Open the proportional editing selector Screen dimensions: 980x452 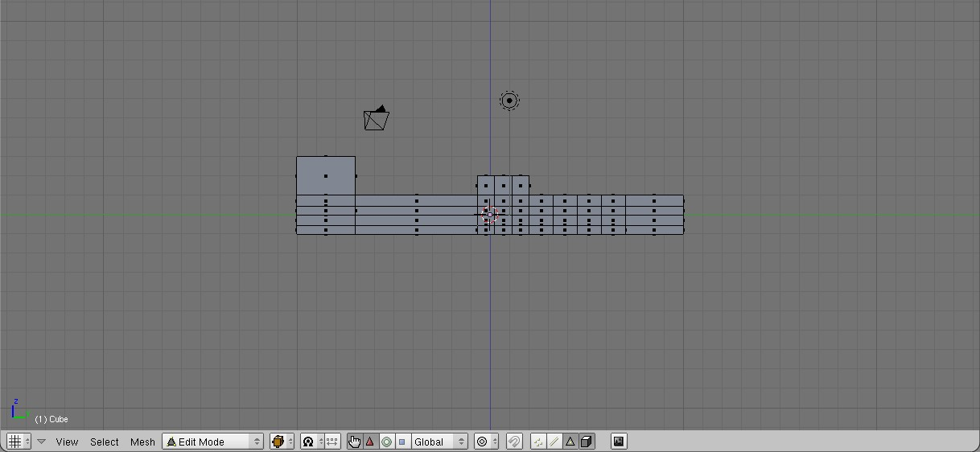click(x=486, y=442)
